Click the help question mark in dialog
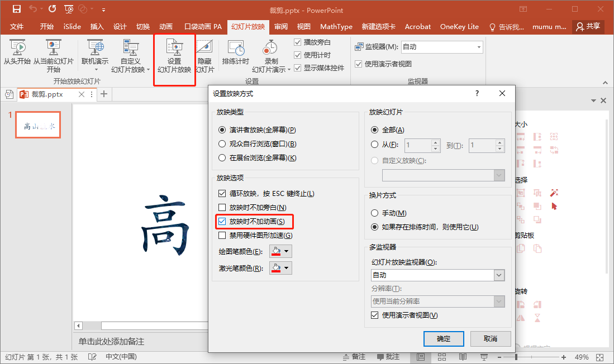Viewport: 614px width, 364px height. tap(477, 93)
